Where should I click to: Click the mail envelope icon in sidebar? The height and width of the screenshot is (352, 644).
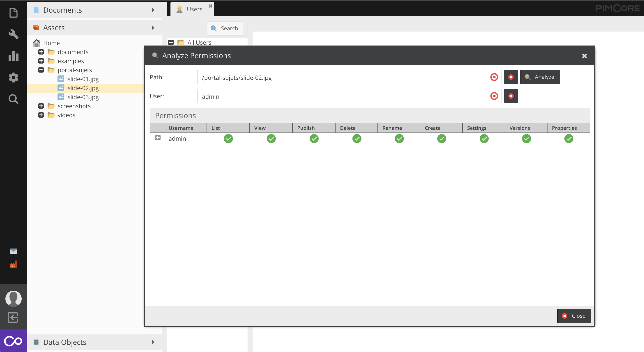point(13,251)
